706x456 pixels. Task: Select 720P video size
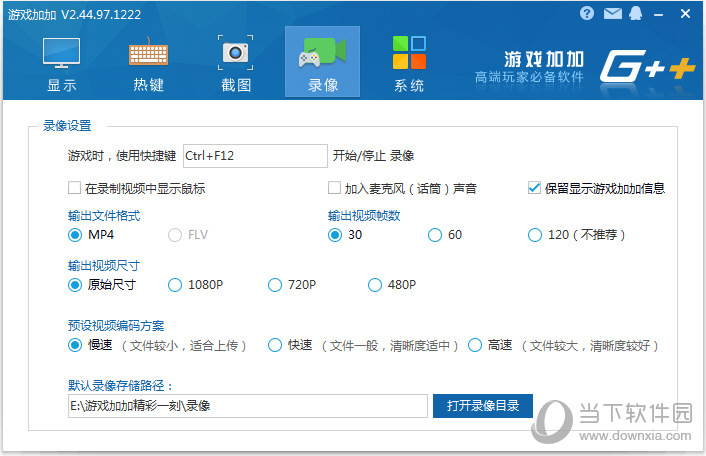pyautogui.click(x=275, y=285)
